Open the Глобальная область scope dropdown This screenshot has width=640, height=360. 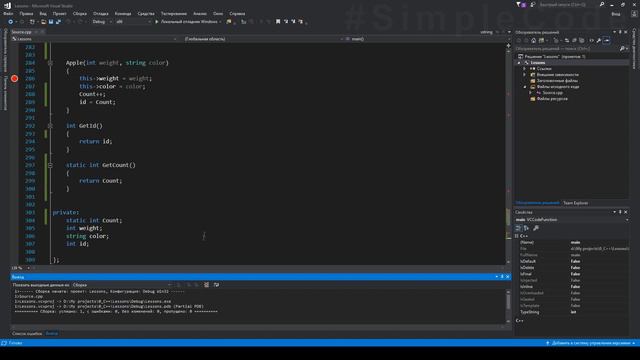(262, 39)
